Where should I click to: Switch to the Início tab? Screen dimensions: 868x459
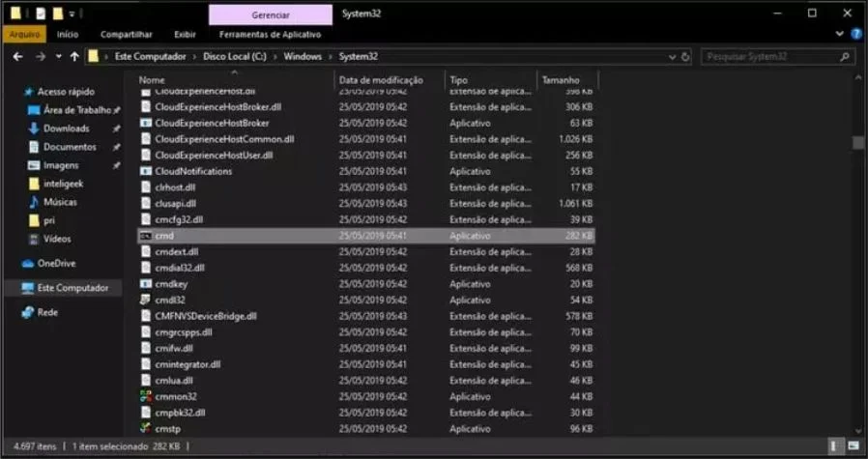point(68,35)
